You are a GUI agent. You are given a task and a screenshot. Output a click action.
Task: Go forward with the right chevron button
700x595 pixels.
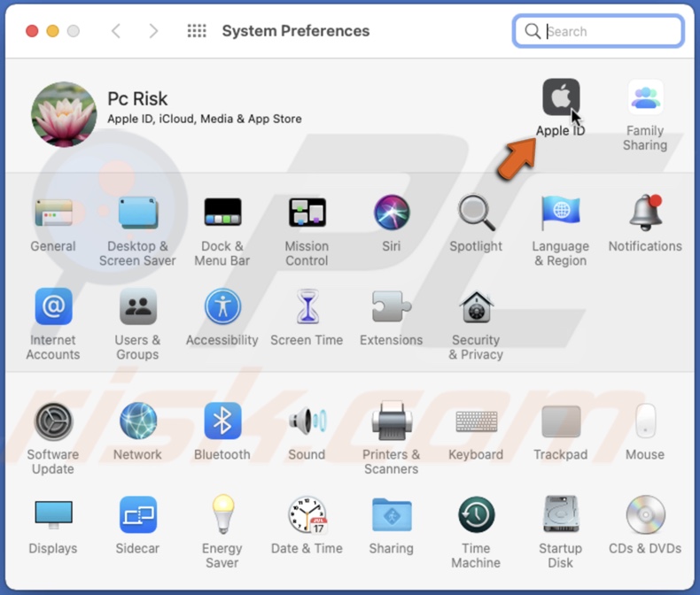click(153, 31)
